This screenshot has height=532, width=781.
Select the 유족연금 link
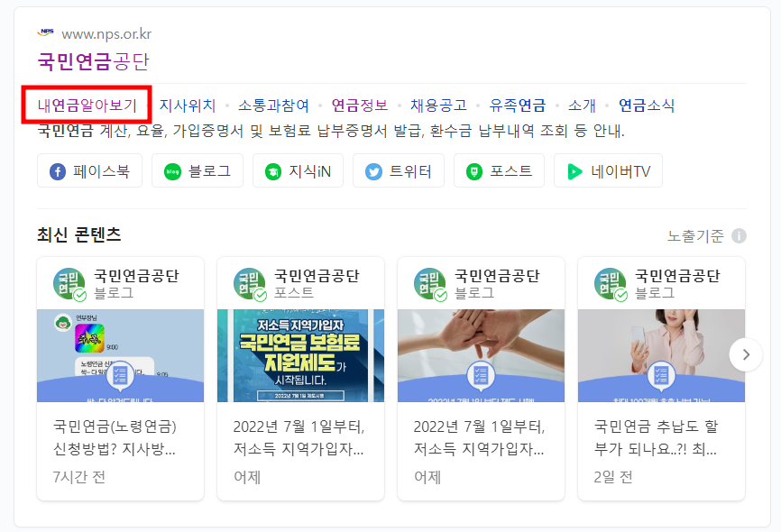pyautogui.click(x=518, y=105)
